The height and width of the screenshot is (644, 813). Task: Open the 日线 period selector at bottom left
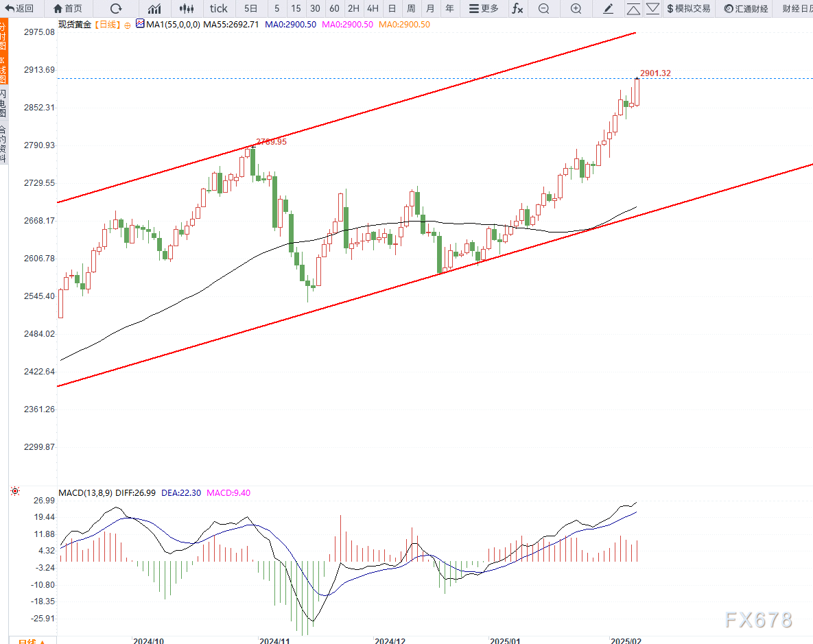[32, 641]
